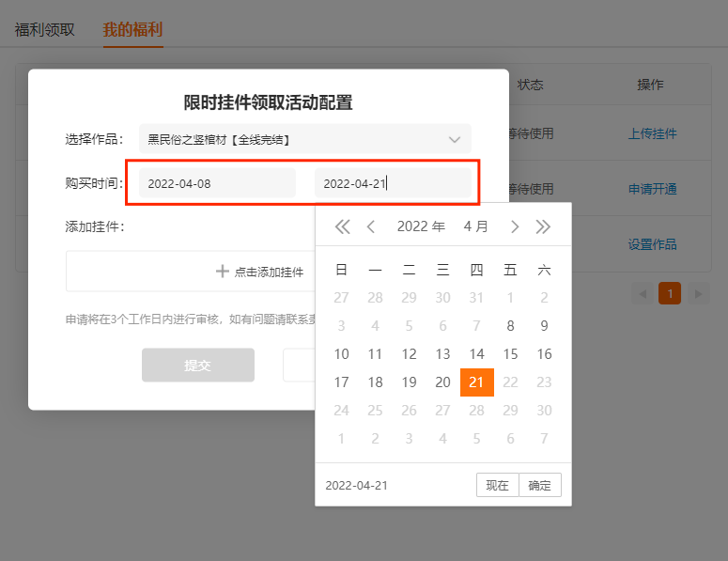The height and width of the screenshot is (561, 728).
Task: Switch to 福利领取 tab
Action: [x=45, y=28]
